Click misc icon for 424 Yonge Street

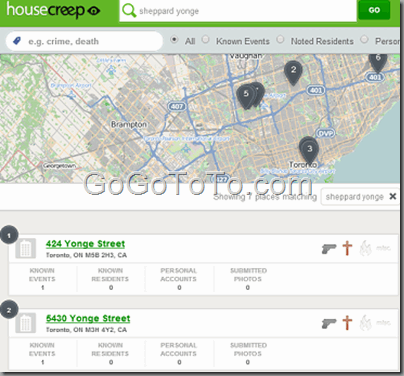[383, 248]
